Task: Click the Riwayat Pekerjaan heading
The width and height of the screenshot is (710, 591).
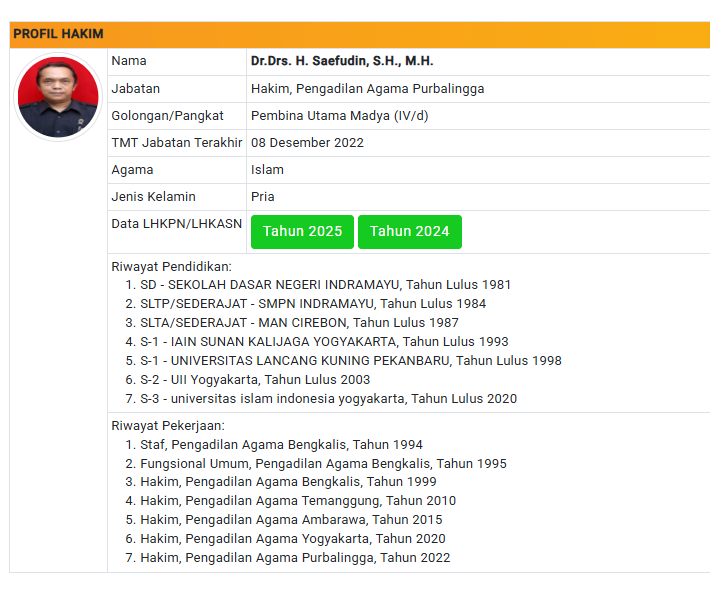Action: pos(168,426)
